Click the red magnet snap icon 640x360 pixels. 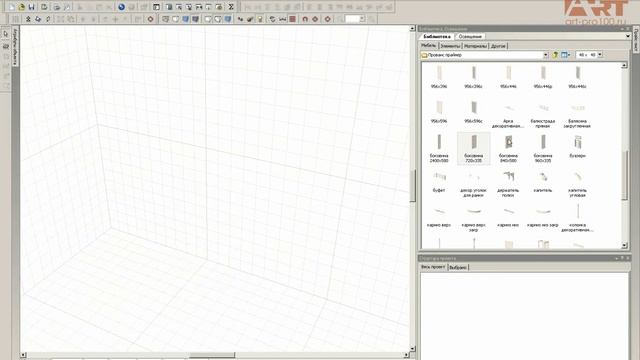[x=305, y=19]
